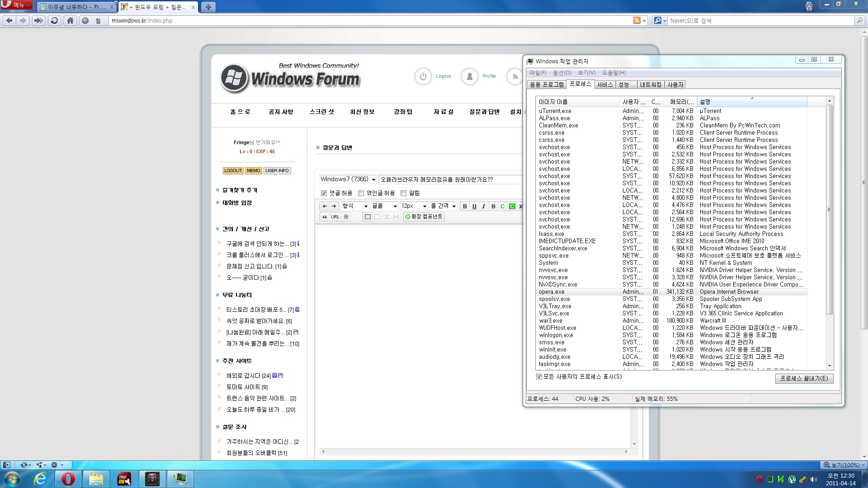Open Windows7 (7366) category dropdown

point(348,179)
